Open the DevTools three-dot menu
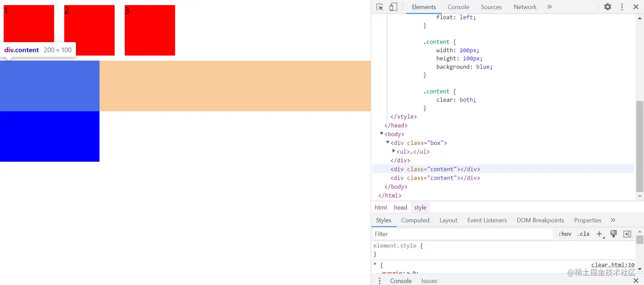 click(x=622, y=7)
